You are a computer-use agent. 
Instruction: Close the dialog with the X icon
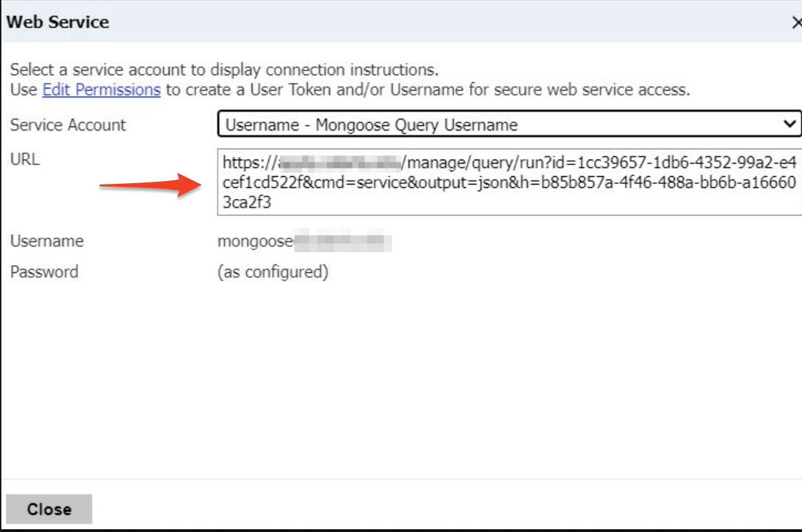[x=796, y=22]
